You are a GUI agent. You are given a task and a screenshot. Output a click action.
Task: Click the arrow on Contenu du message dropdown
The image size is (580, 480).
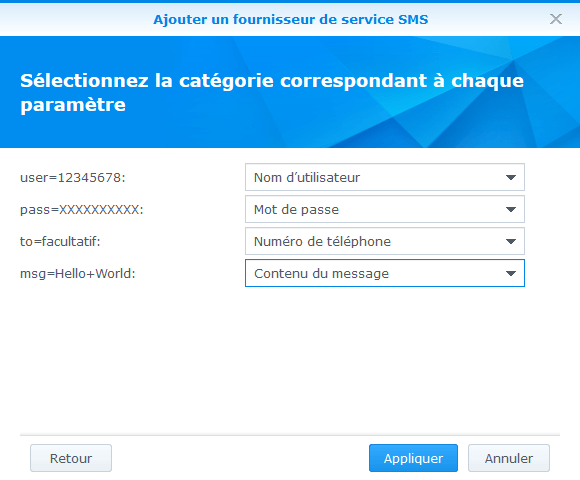pos(511,273)
